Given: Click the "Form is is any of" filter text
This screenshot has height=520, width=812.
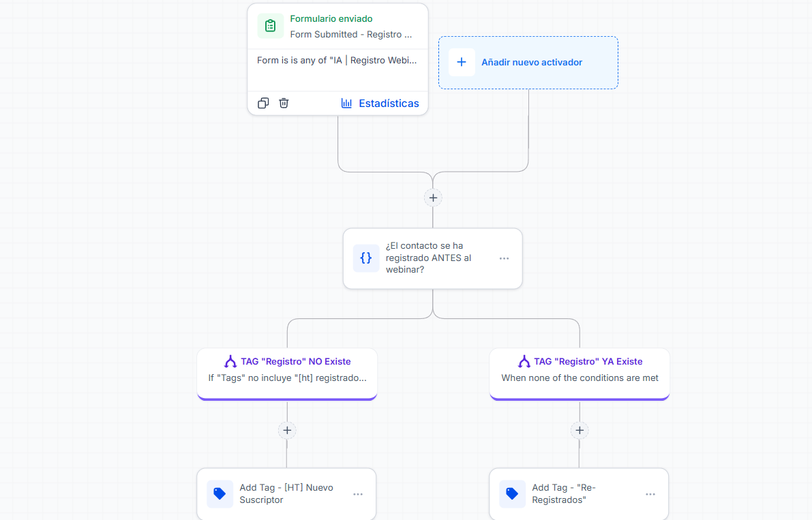Looking at the screenshot, I should [337, 60].
